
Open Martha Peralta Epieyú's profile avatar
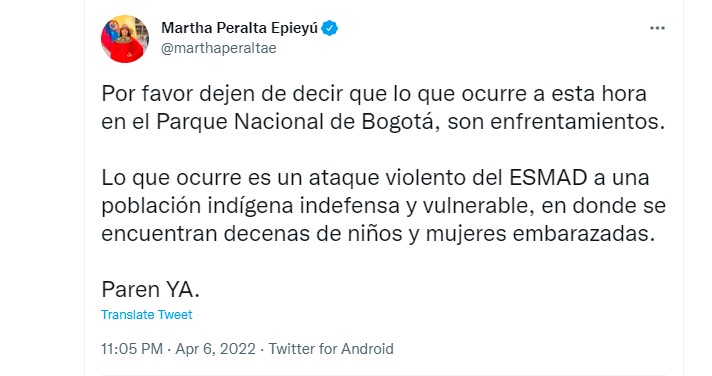click(x=125, y=39)
